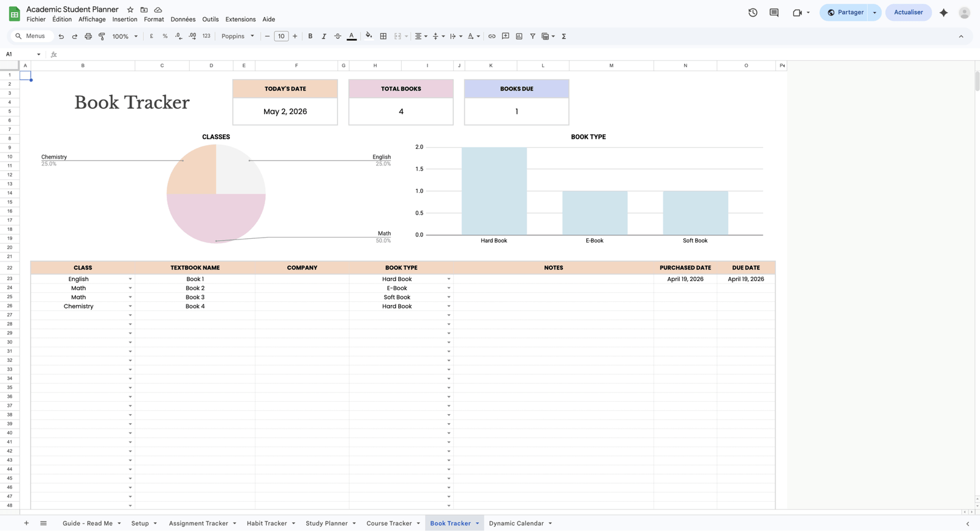Open the Poppins font dropdown

coord(238,37)
